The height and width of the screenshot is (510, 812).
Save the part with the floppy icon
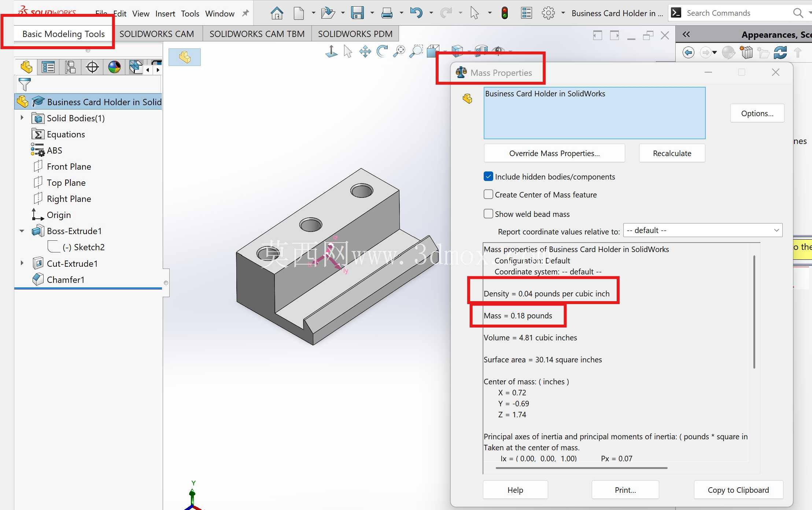click(357, 13)
